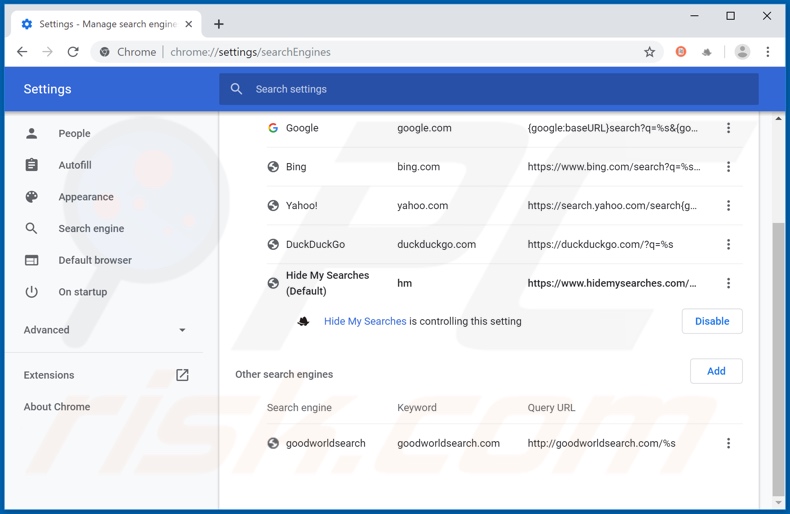Click the globe icon next to Bing
Viewport: 790px width, 514px height.
(273, 167)
